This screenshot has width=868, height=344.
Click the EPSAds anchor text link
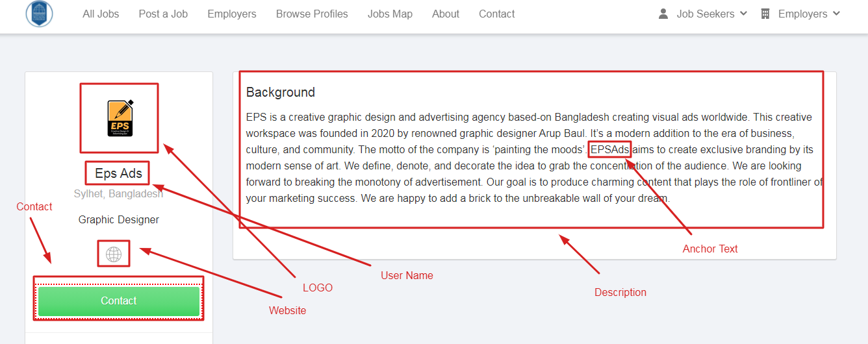609,150
